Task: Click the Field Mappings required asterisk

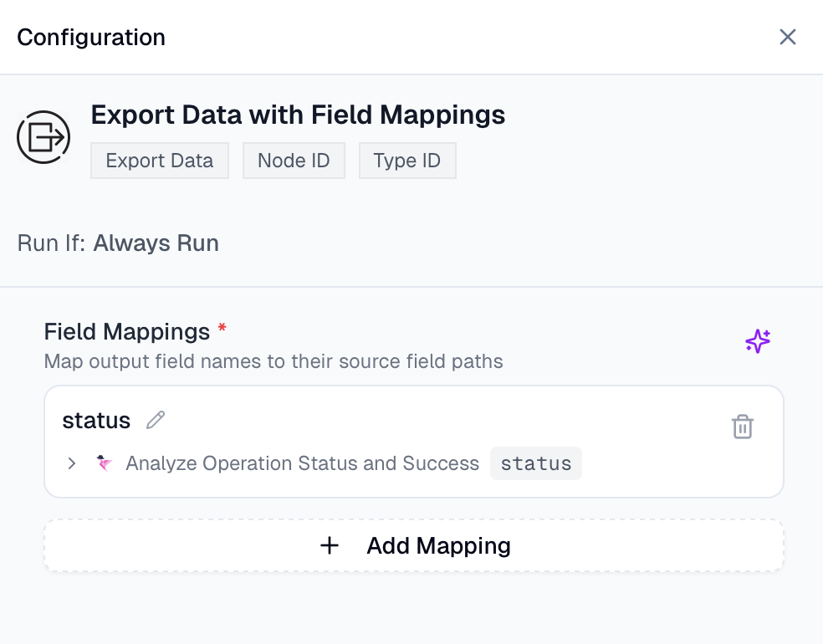Action: (221, 330)
